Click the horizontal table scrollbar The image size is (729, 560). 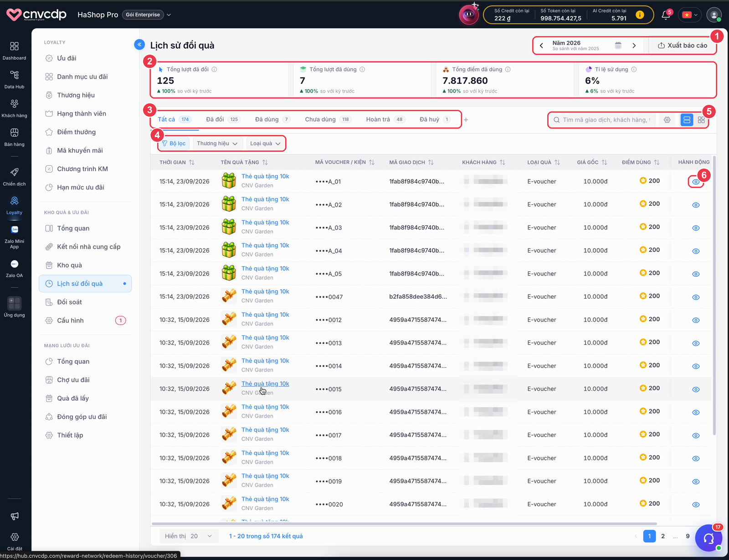pos(404,524)
